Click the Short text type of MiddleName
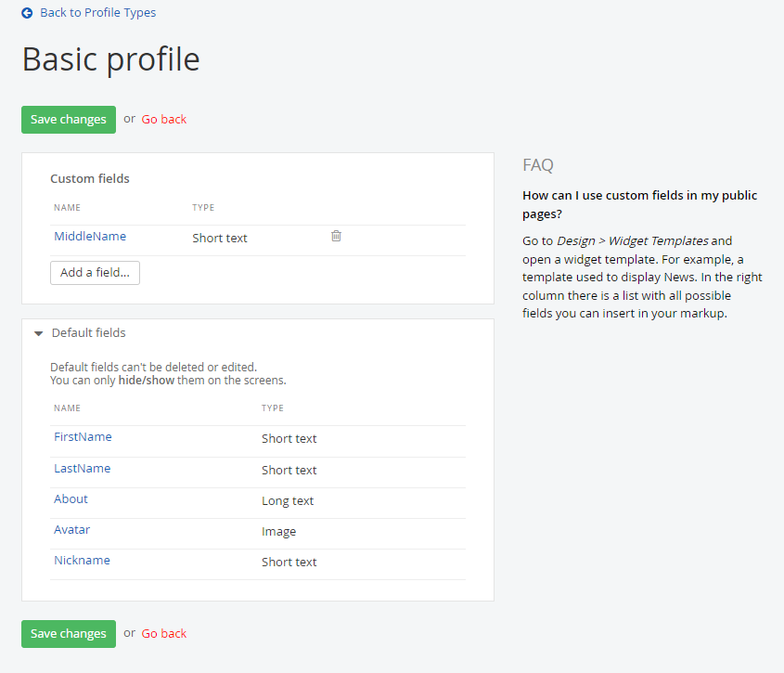 [220, 239]
